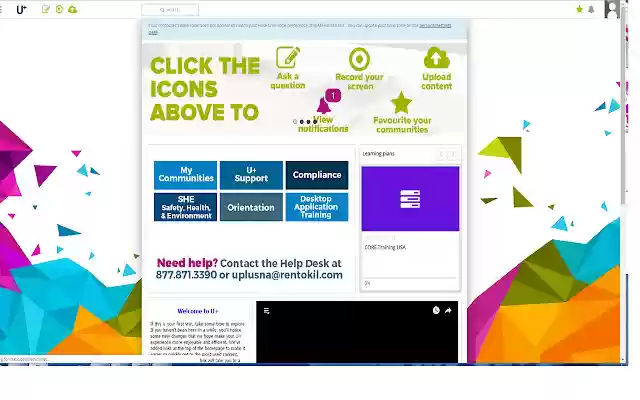Click the CORE Training USA title
640x400 pixels.
click(385, 247)
